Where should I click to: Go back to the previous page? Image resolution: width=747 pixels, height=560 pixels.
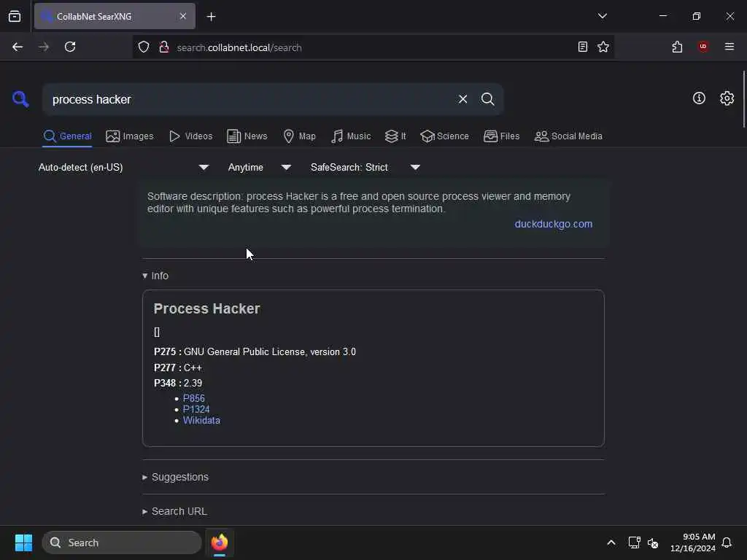18,47
